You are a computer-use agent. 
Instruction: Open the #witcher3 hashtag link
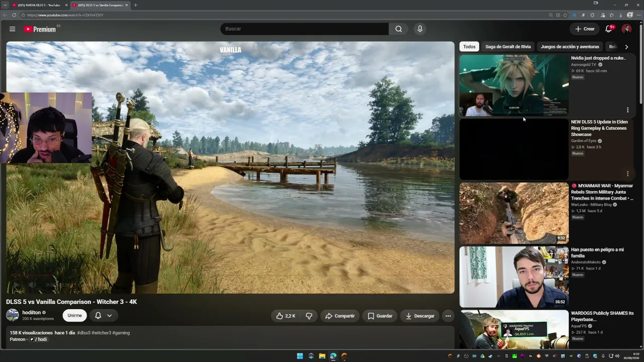click(101, 333)
